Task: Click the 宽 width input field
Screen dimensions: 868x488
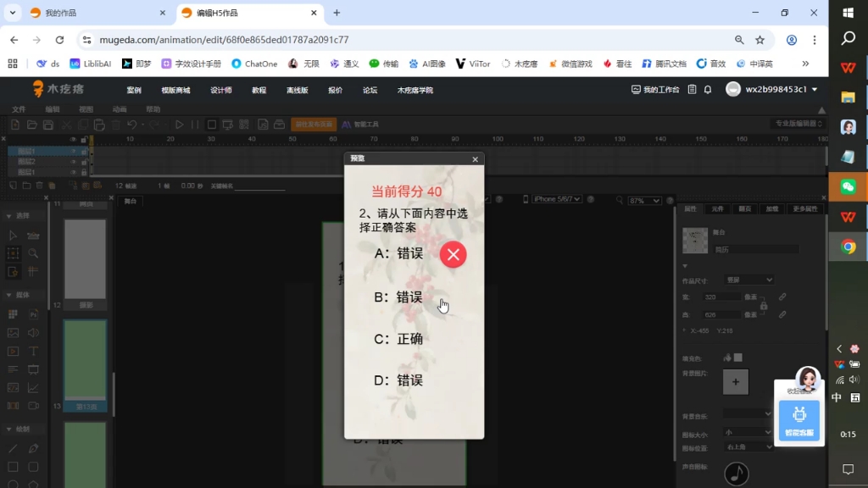Action: click(x=721, y=297)
